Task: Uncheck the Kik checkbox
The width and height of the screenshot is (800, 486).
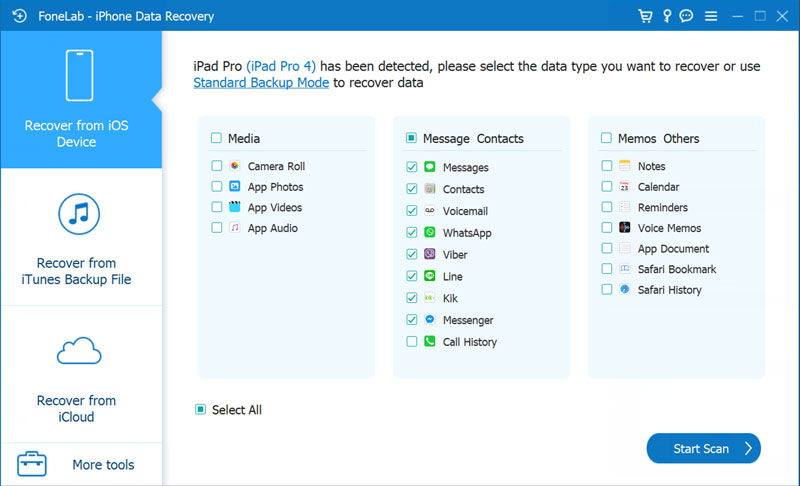Action: pos(412,298)
